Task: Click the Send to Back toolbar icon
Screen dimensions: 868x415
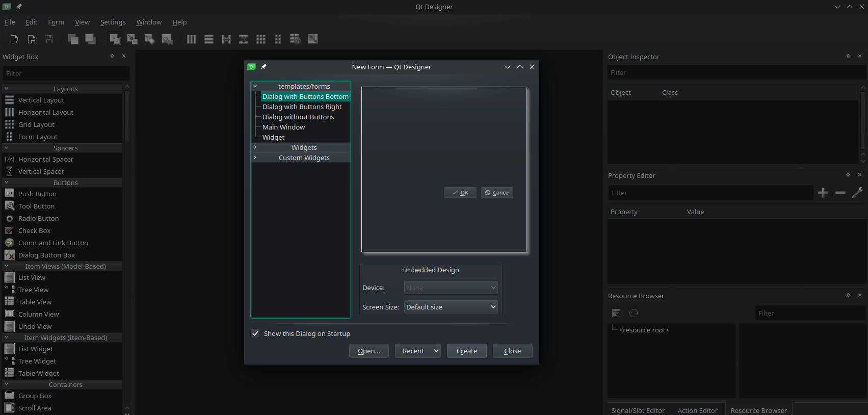Action: 73,39
